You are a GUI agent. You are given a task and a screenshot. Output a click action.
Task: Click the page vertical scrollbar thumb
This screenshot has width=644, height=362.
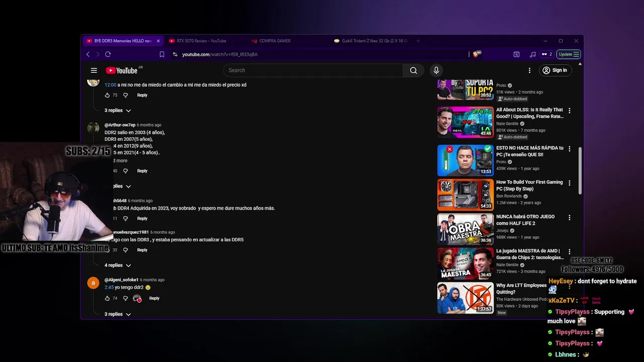click(x=579, y=171)
